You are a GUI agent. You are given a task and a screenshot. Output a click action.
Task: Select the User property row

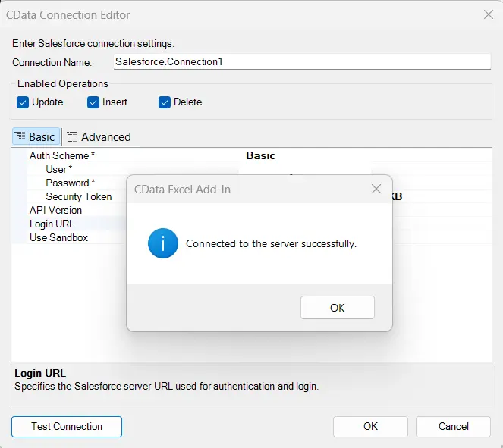point(59,169)
